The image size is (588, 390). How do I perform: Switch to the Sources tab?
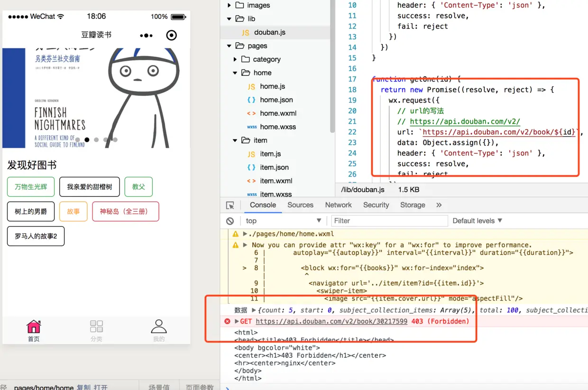(x=300, y=205)
